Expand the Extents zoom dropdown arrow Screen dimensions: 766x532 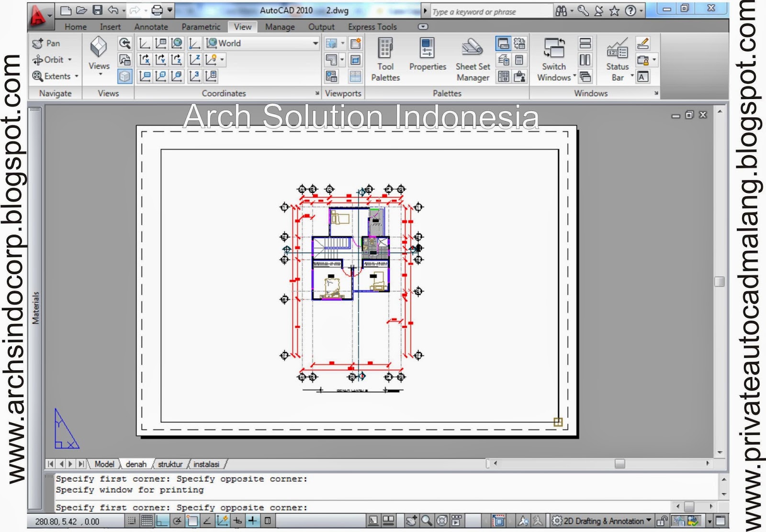point(77,76)
